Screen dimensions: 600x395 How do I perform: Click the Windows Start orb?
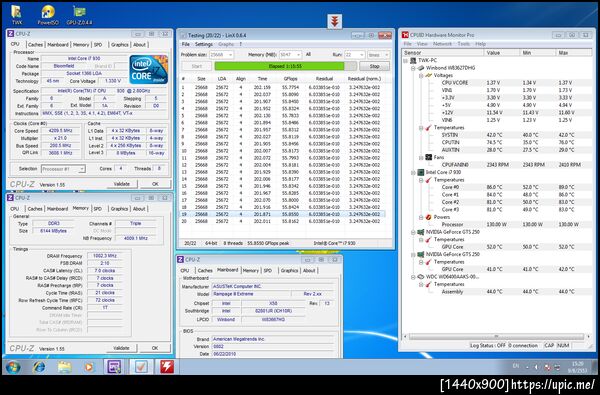point(13,367)
